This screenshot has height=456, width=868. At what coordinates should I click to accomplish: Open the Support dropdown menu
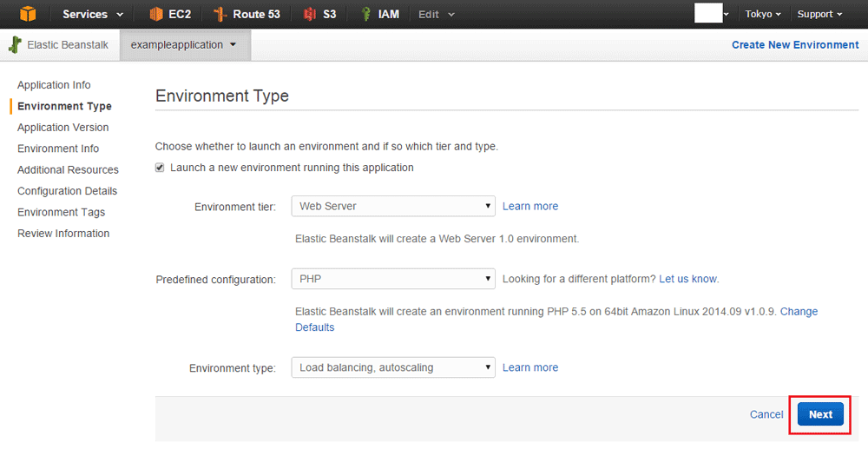(x=819, y=15)
